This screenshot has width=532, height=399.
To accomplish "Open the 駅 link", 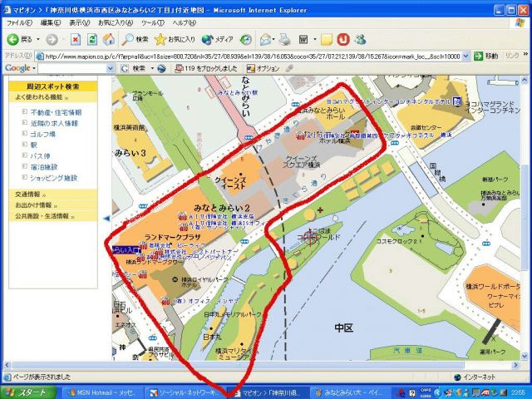I will (x=33, y=145).
